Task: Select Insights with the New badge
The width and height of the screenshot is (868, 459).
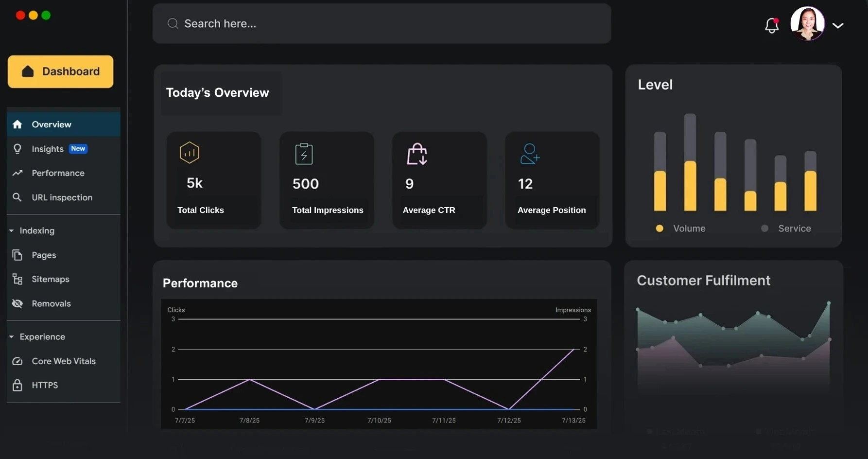Action: click(48, 149)
